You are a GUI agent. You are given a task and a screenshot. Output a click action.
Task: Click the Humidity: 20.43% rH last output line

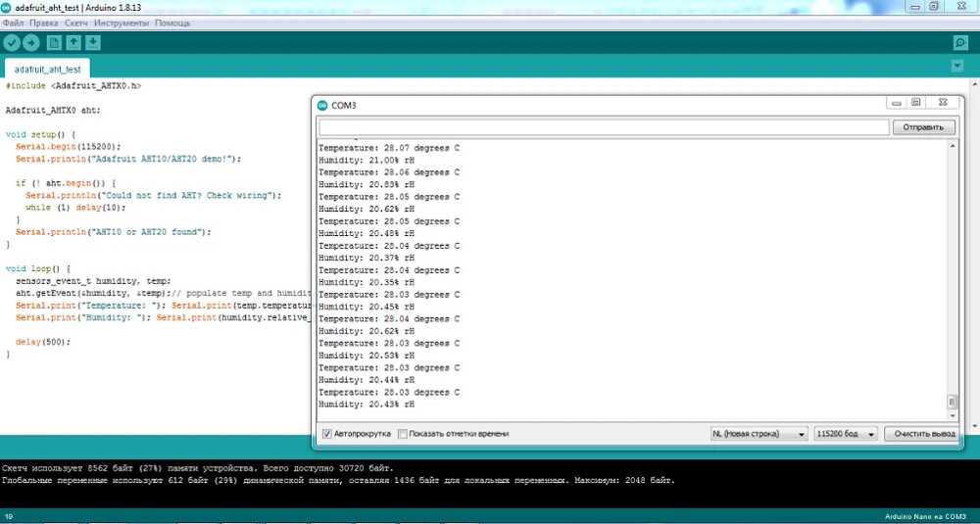click(367, 405)
